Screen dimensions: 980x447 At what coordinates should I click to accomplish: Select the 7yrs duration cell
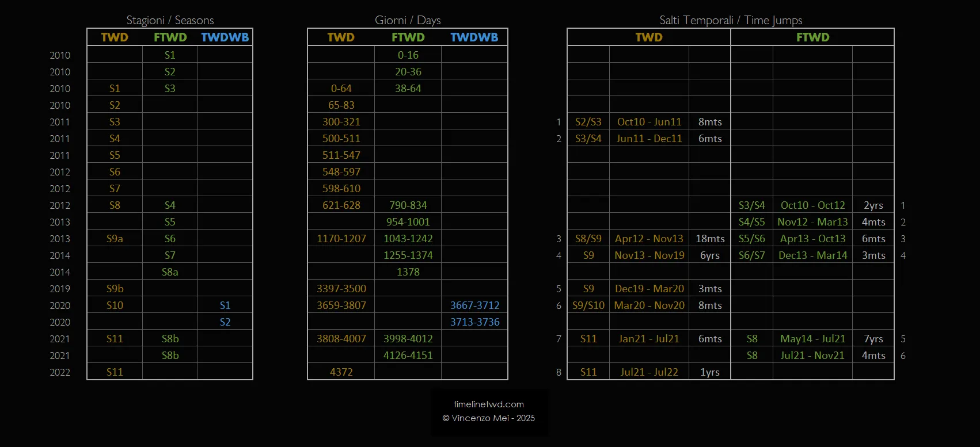(x=873, y=339)
